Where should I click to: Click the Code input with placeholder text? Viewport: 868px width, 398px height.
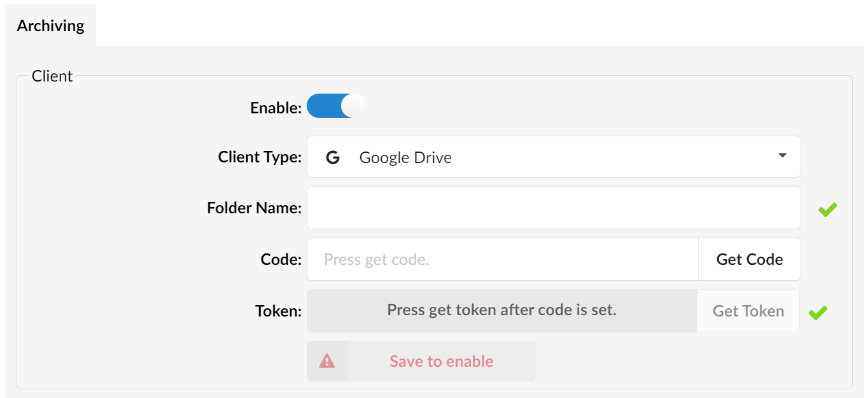(x=503, y=259)
